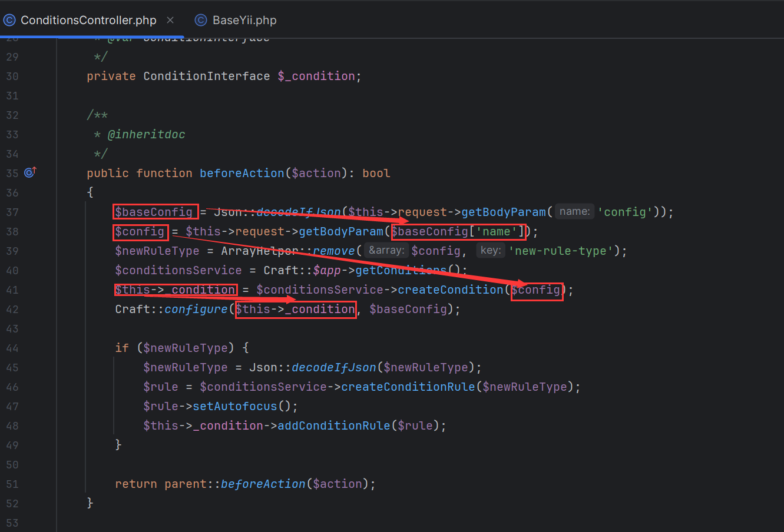
Task: Click the bool return type on line 35
Action: [x=376, y=173]
